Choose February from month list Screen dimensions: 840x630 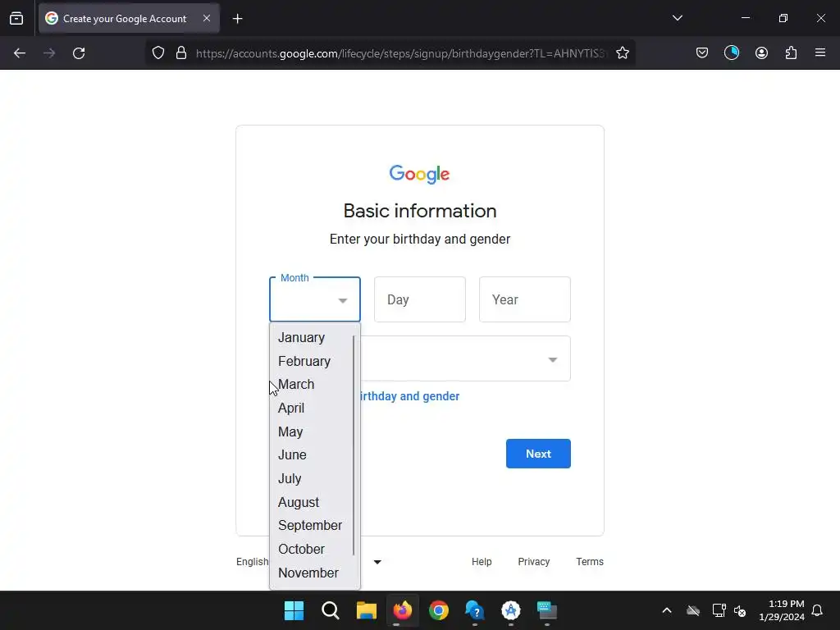point(311,361)
